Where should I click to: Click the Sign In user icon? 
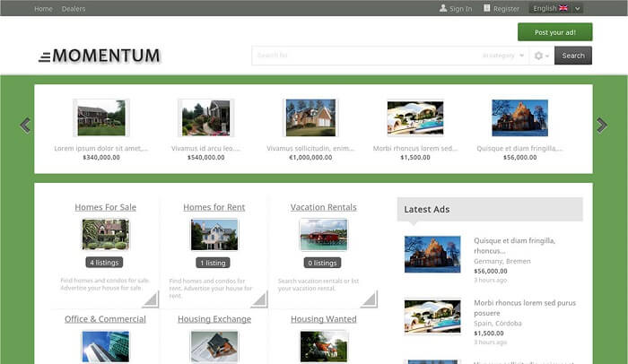[443, 8]
